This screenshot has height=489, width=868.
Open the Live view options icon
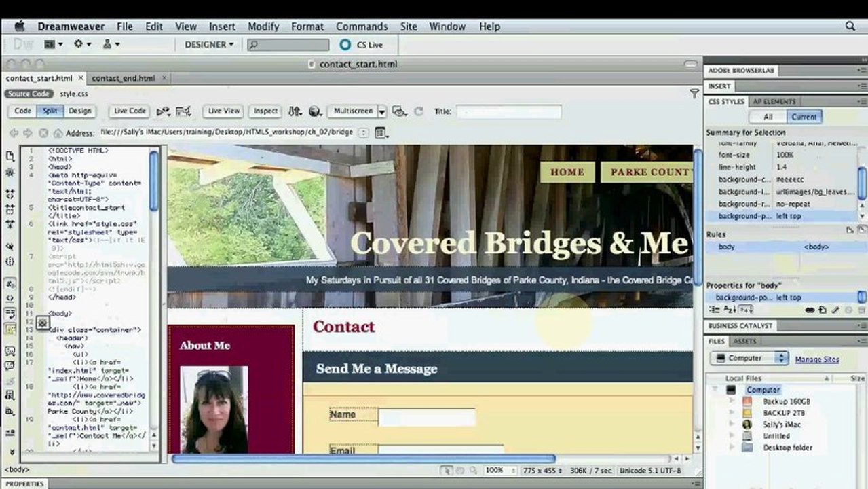(381, 132)
